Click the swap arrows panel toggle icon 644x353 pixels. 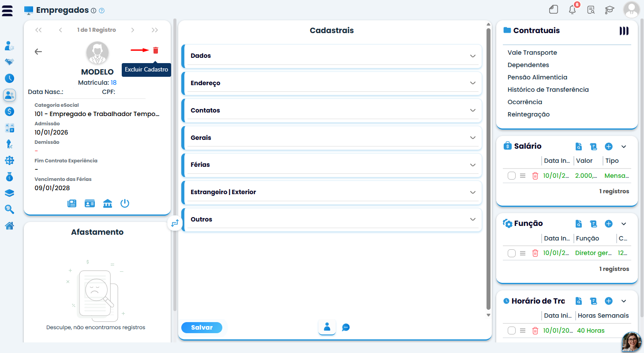point(175,223)
